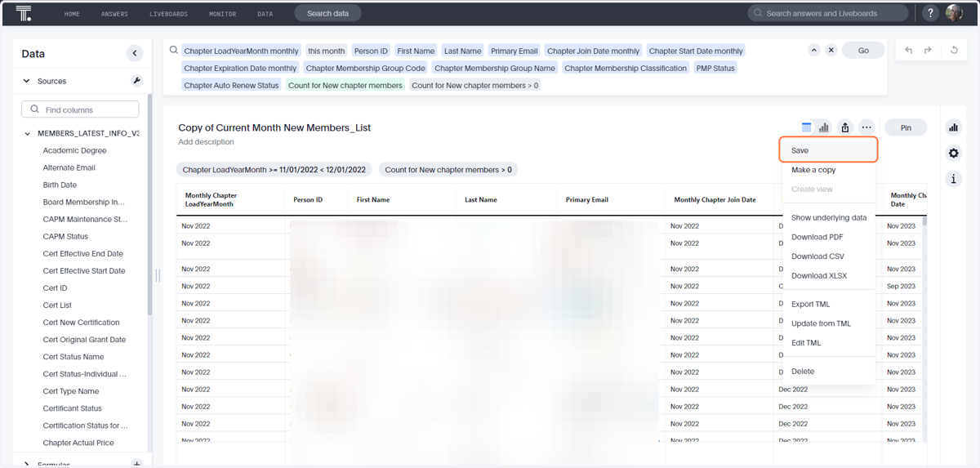Collapse the MEMBERS_LATEST_INFO_V3 tree
This screenshot has width=980, height=468.
point(28,133)
